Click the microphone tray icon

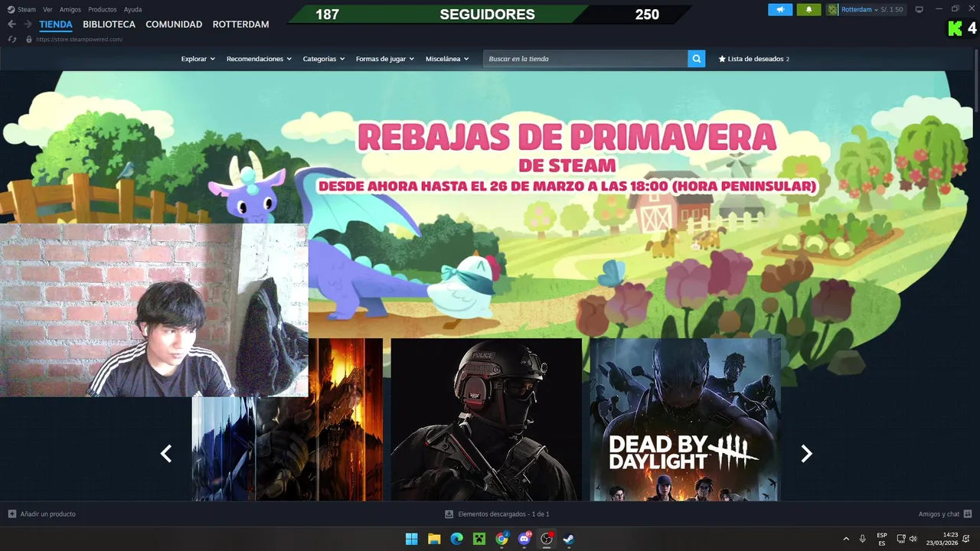pos(863,539)
